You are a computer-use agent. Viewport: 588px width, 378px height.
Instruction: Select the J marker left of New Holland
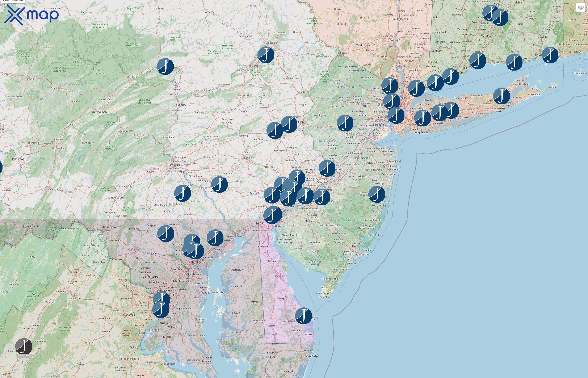[x=219, y=184]
